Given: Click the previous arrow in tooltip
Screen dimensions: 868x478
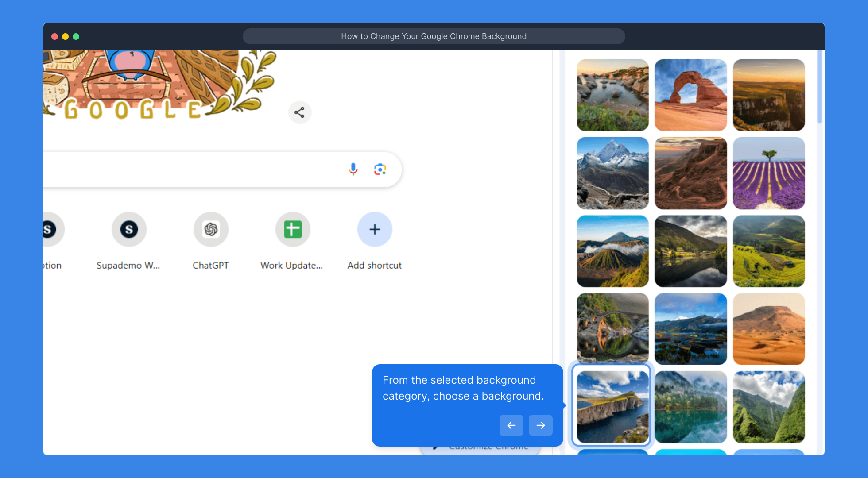Looking at the screenshot, I should click(x=511, y=425).
